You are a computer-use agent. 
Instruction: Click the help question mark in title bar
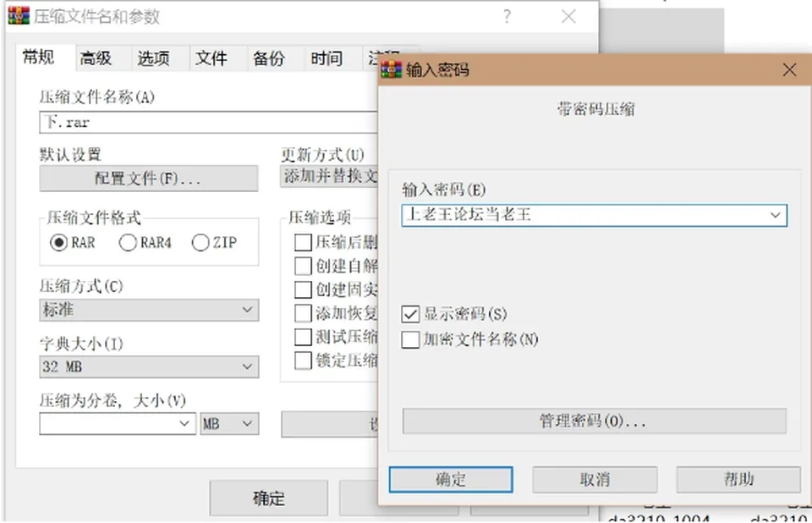(507, 16)
